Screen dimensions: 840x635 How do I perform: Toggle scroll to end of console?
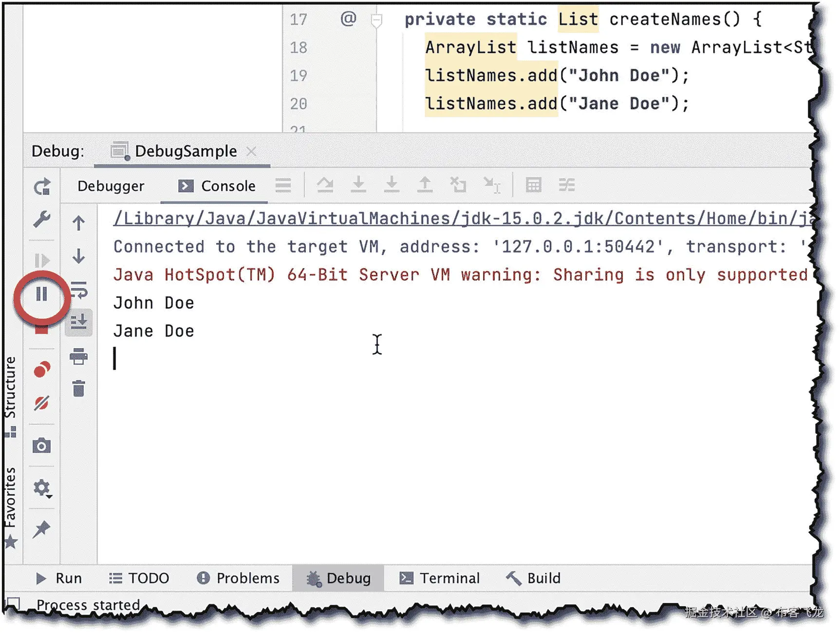click(78, 322)
